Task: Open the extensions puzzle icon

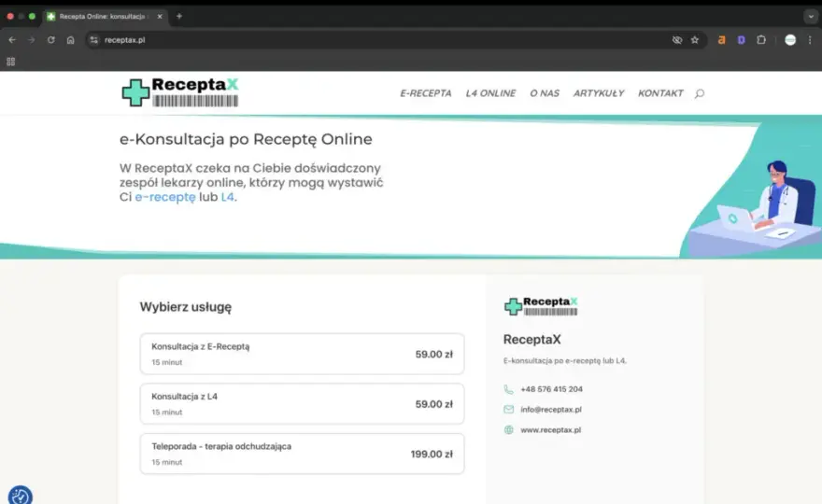Action: pos(761,40)
